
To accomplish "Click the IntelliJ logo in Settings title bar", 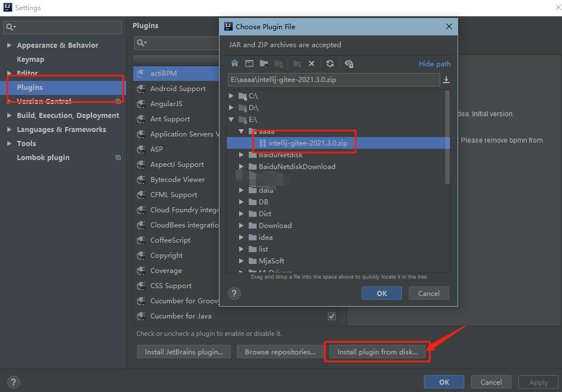I will [7, 7].
